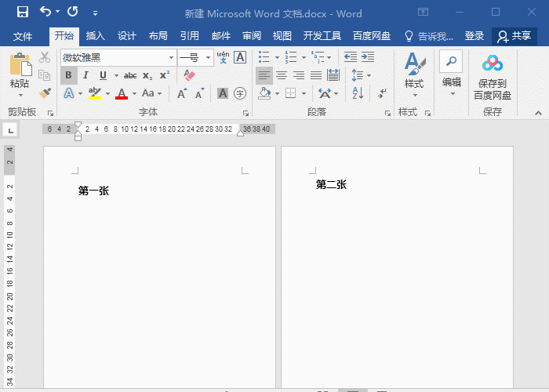The height and width of the screenshot is (392, 549).
Task: Switch to the 插入 (Insert) tab
Action: tap(95, 36)
